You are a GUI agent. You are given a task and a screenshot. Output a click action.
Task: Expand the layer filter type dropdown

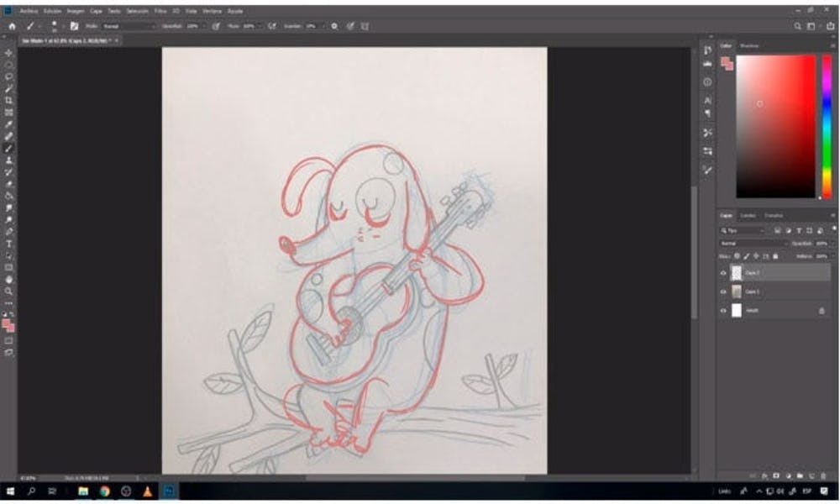[x=743, y=230]
